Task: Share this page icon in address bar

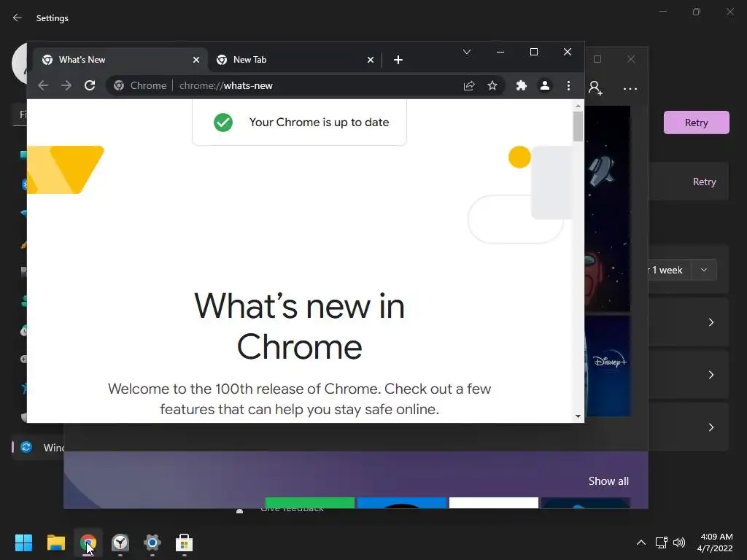Action: click(469, 86)
